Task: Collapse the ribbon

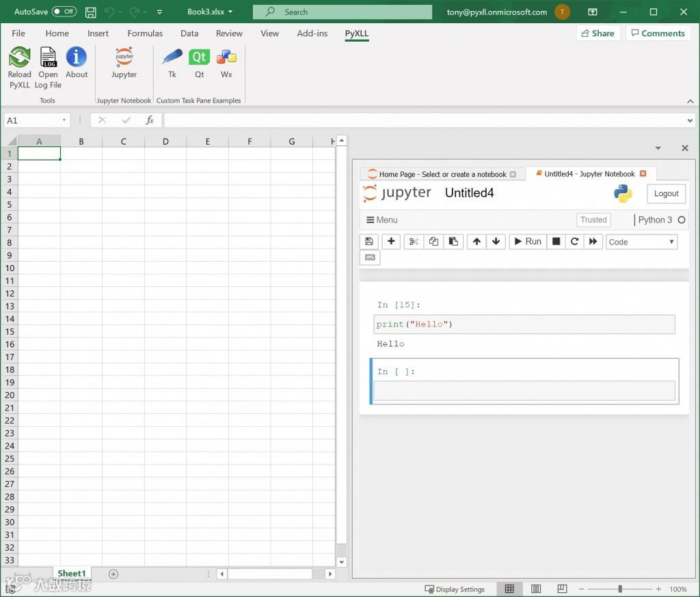Action: click(x=690, y=101)
